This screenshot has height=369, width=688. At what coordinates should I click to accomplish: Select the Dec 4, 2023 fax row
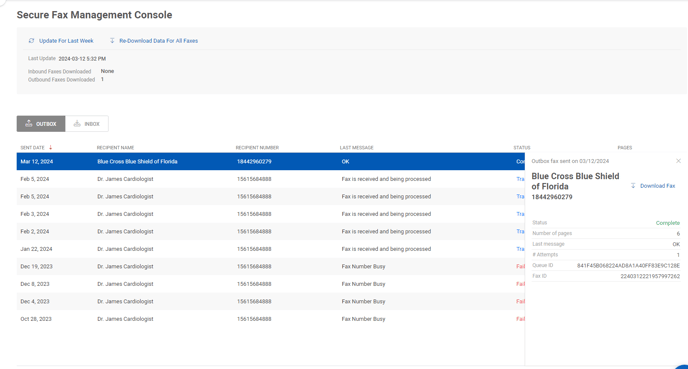click(271, 301)
